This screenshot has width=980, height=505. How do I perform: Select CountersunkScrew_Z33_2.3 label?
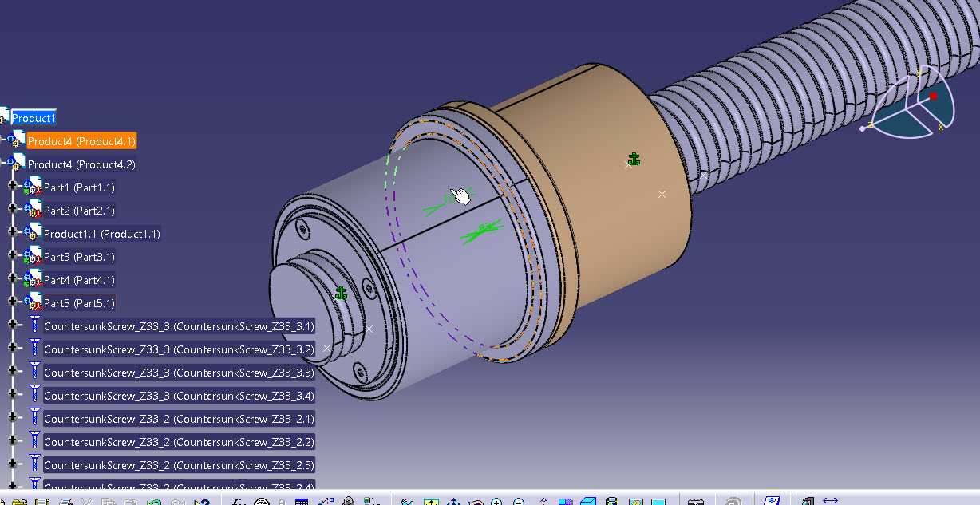tap(180, 465)
